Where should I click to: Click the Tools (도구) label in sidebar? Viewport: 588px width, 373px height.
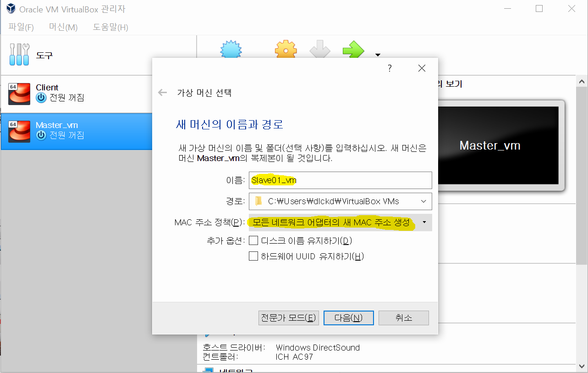44,55
